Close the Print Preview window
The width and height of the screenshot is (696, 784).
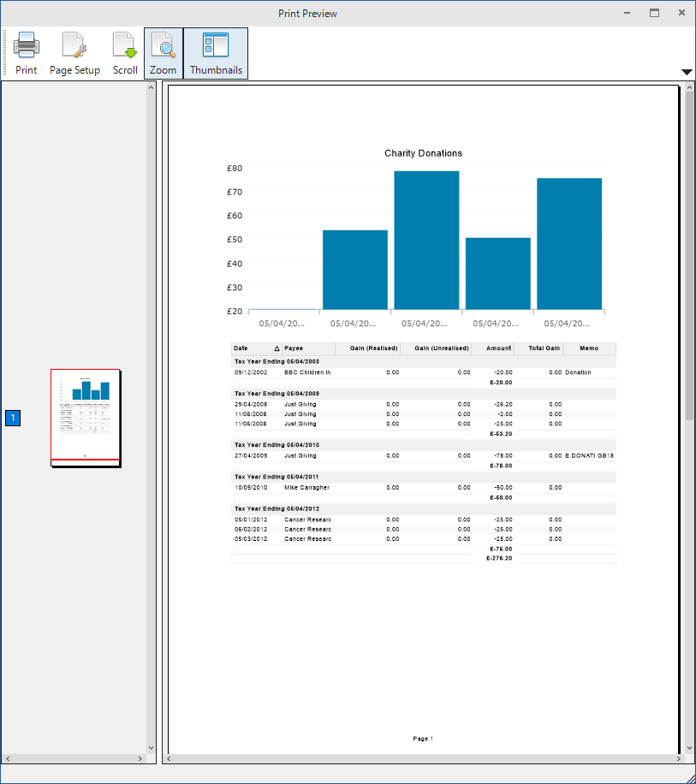click(681, 13)
